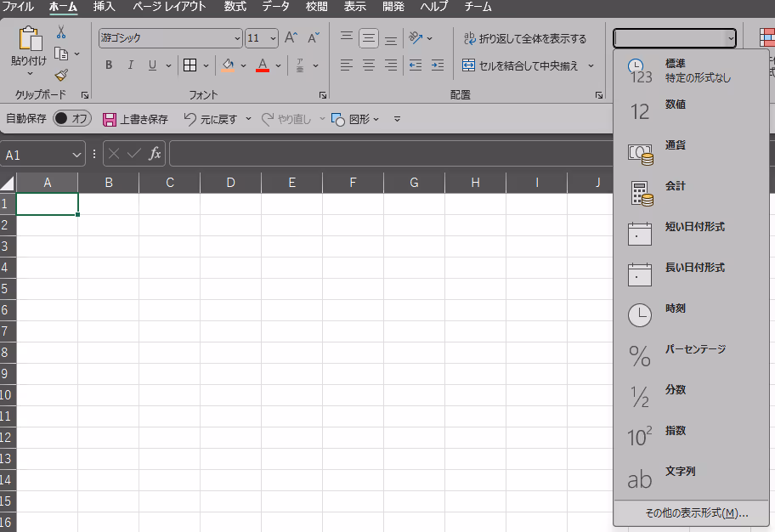Click やり直し redo button
This screenshot has width=775, height=532.
coord(286,119)
